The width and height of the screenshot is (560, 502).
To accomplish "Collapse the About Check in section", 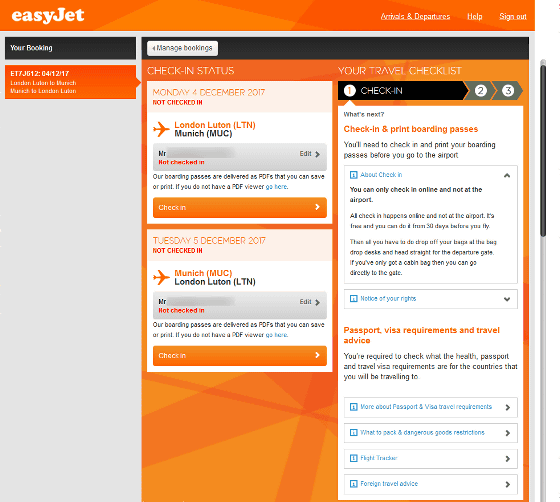I will 507,175.
